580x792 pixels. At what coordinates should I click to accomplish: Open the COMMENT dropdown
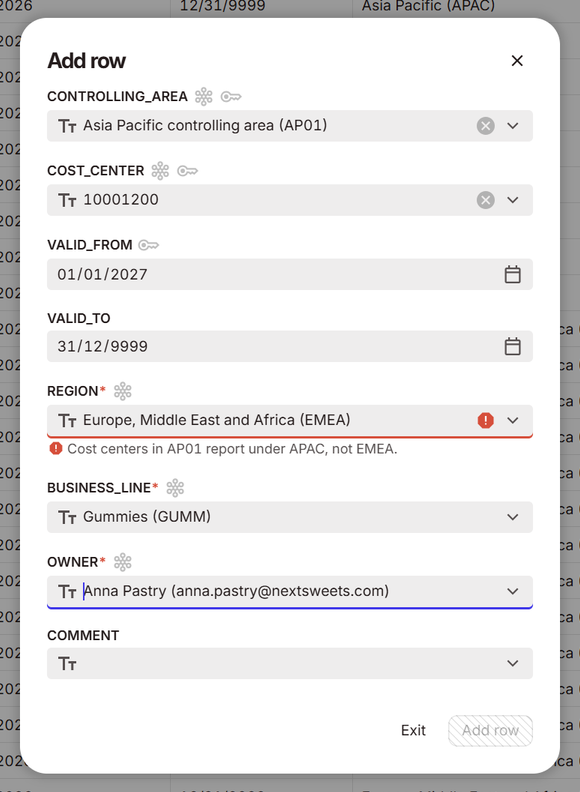pos(513,663)
